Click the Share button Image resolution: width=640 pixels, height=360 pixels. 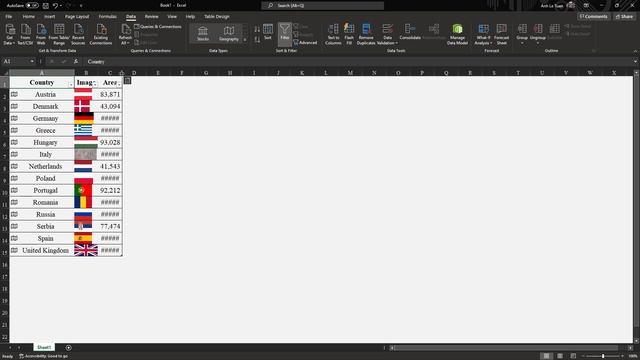624,17
